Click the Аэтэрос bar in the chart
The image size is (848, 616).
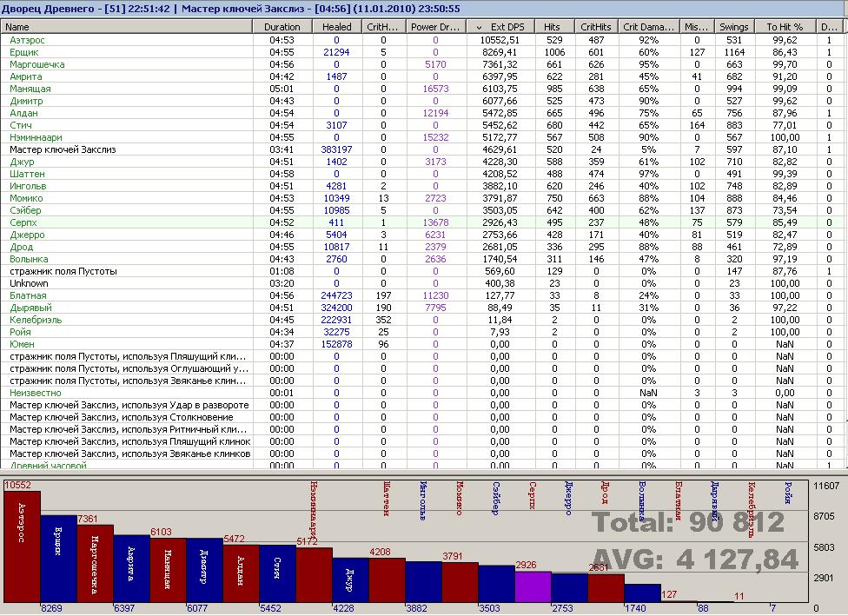pos(23,546)
